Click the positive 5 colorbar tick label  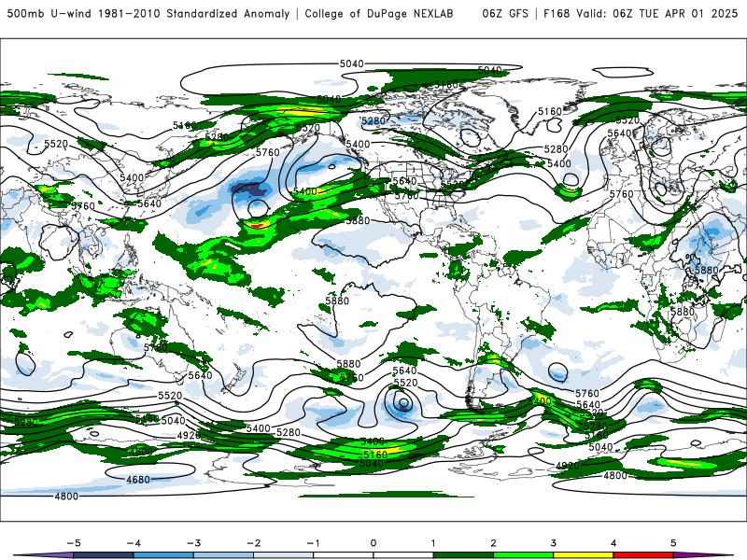click(673, 543)
